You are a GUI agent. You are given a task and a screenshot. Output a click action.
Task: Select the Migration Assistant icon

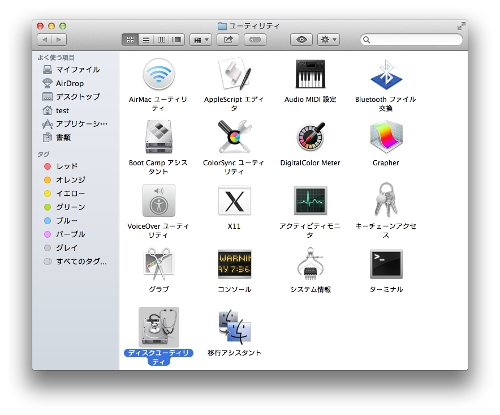(234, 327)
